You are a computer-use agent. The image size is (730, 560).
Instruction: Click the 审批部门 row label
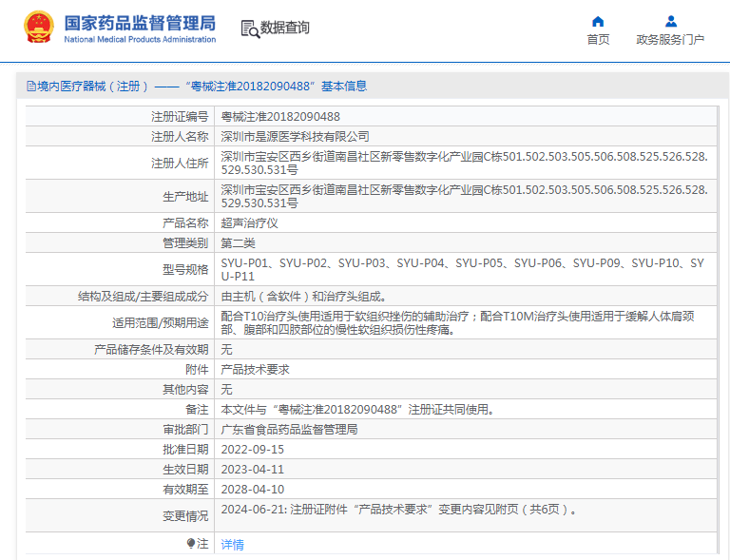pyautogui.click(x=185, y=430)
